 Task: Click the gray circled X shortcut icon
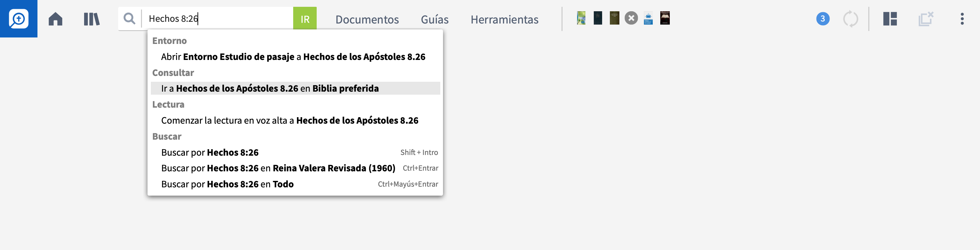631,18
